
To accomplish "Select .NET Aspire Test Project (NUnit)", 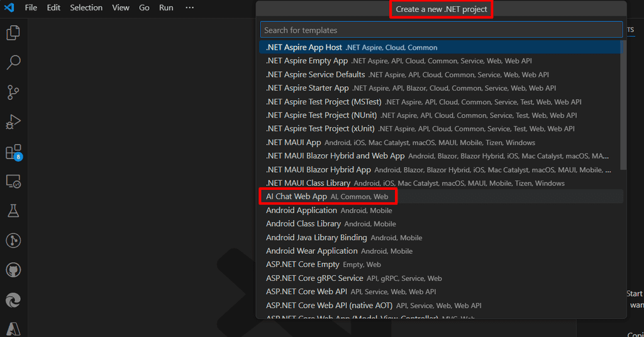I will [x=441, y=115].
